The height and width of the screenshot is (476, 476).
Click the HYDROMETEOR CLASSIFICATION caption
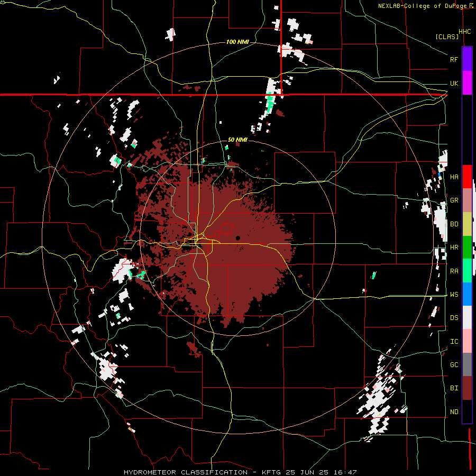pos(186,472)
